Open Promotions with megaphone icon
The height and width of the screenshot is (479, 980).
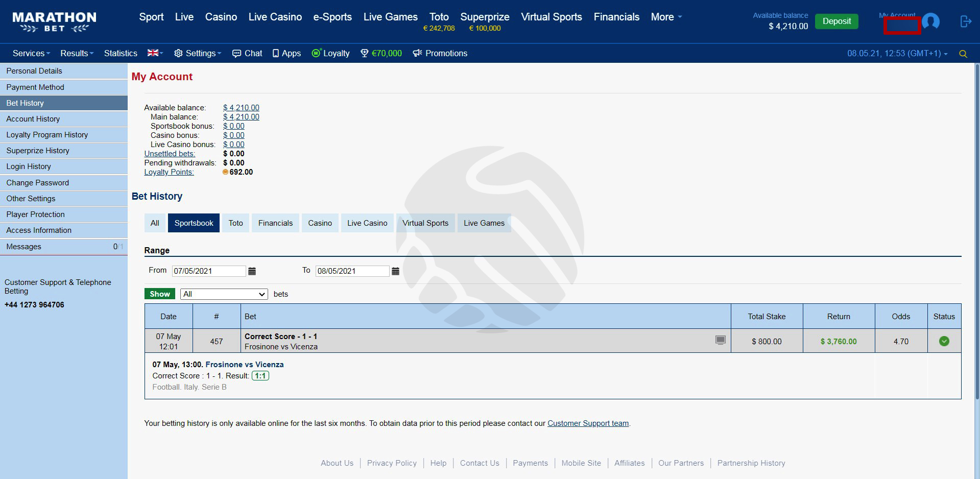tap(440, 53)
